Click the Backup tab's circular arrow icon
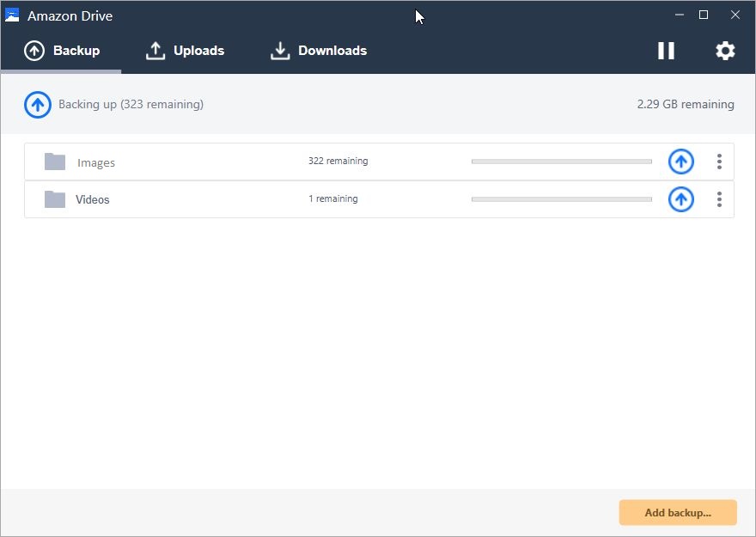Viewport: 756px width, 537px height. pos(34,50)
